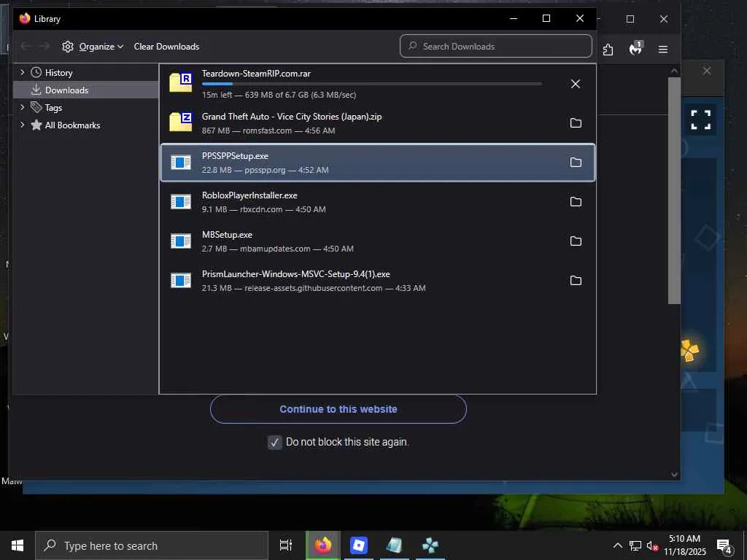Screen dimensions: 747x560
Task: Select History in the Library sidebar
Action: (58, 72)
